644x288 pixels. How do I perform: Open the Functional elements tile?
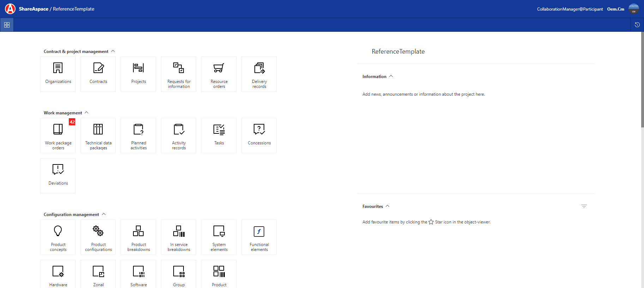coord(259,237)
